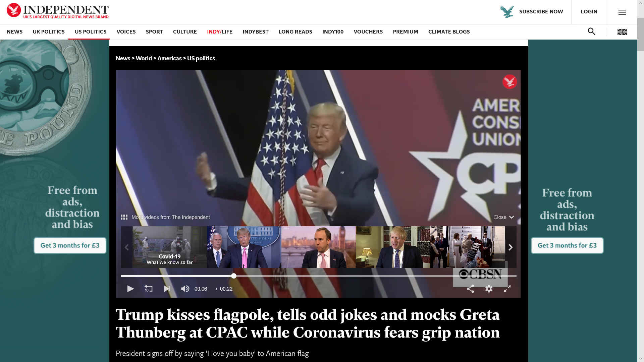644x362 pixels.
Task: Open the hamburger menu
Action: pos(622,12)
